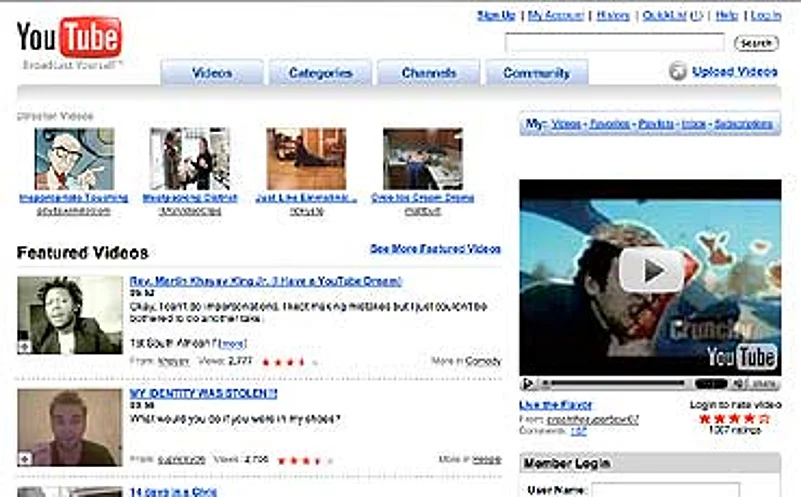Open the QuickList link
The image size is (801, 497).
tap(664, 16)
